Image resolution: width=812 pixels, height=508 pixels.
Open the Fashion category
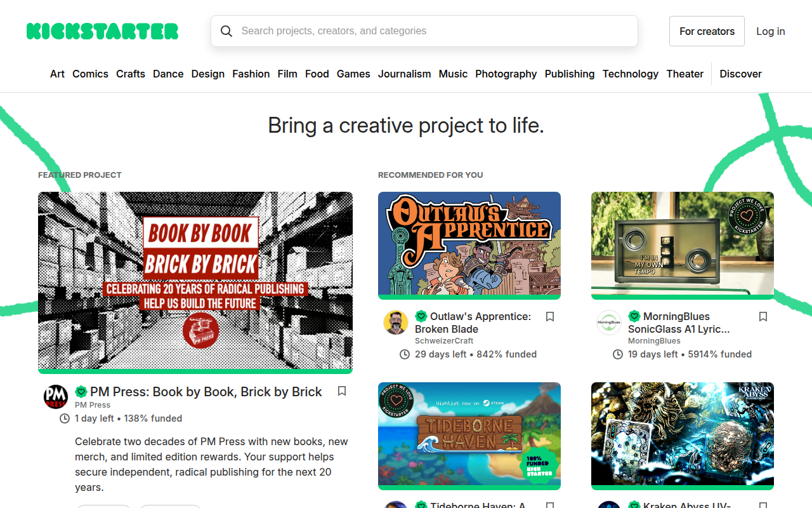pyautogui.click(x=251, y=74)
